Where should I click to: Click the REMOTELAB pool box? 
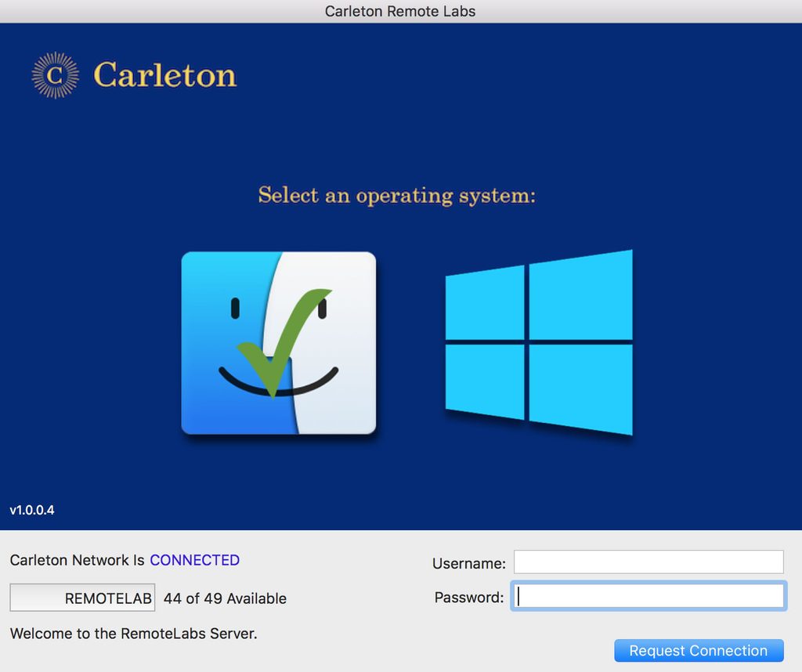tap(82, 598)
